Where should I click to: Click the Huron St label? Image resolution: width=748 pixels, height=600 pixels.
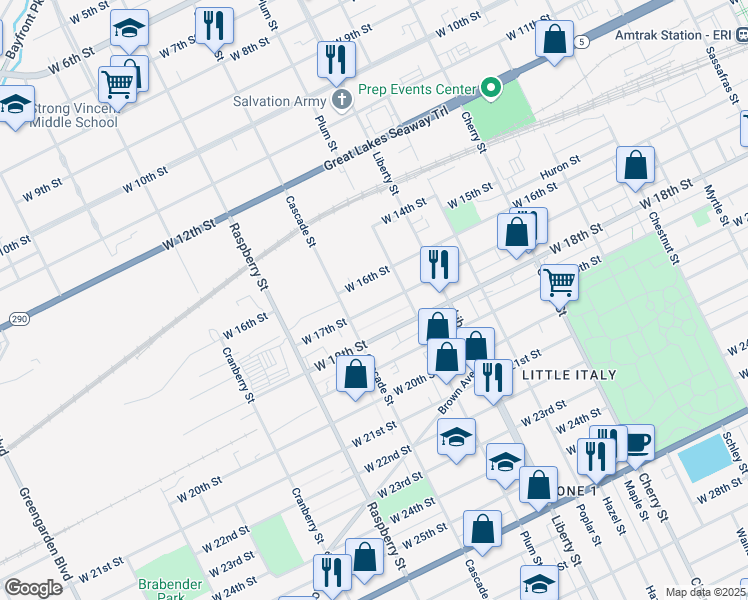[x=560, y=167]
